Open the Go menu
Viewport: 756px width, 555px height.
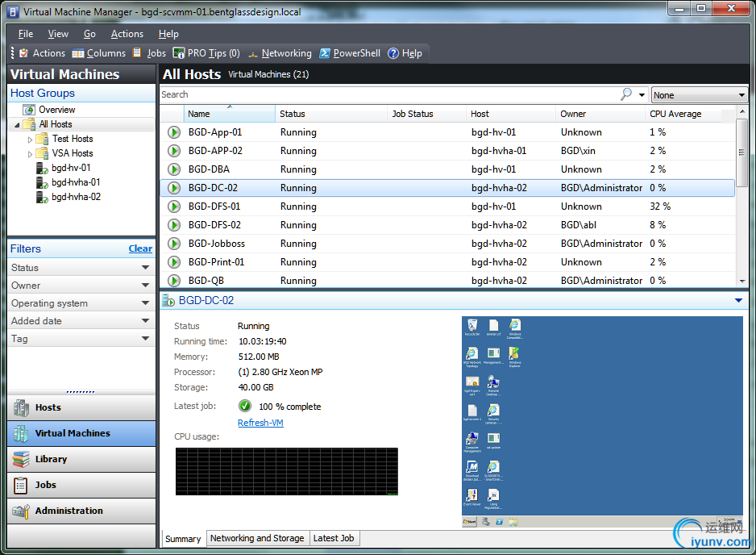89,34
